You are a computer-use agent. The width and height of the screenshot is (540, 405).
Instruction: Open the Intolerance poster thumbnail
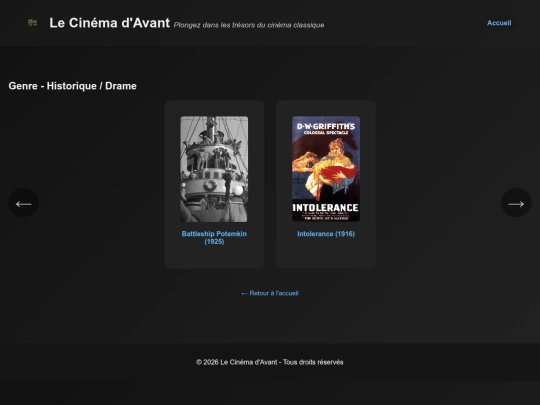[x=326, y=169]
